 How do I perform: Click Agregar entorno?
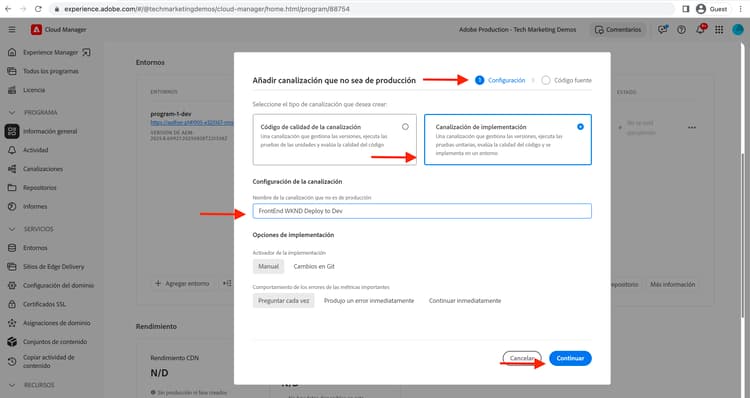[182, 284]
